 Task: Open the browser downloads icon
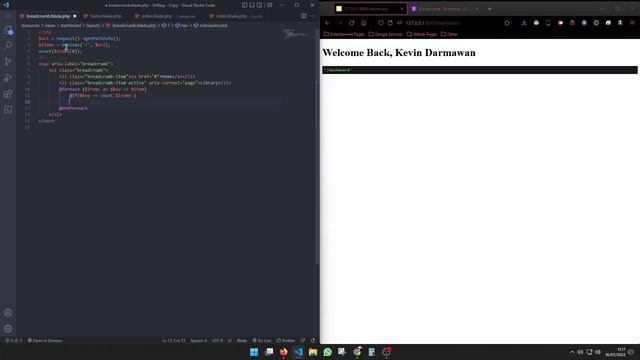click(524, 23)
